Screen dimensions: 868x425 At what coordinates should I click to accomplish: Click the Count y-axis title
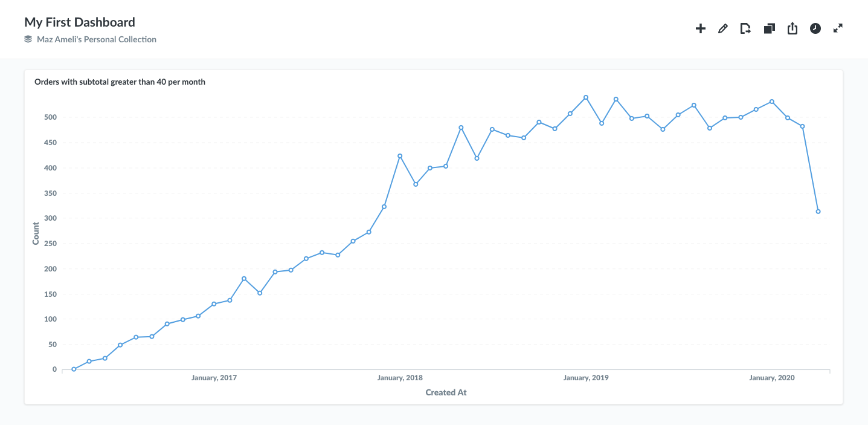36,233
